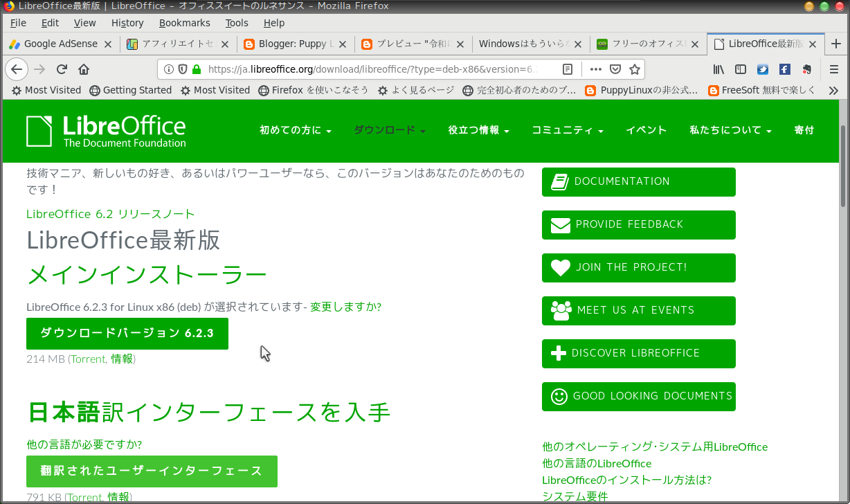Switch to the アフィリエイト tab
The image size is (850, 504).
[178, 44]
